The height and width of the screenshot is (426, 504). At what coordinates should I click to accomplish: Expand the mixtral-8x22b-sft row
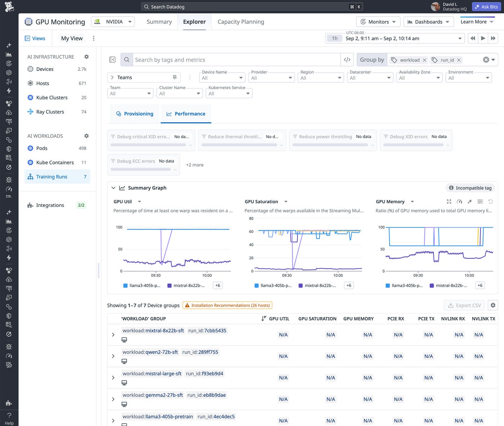pyautogui.click(x=113, y=335)
